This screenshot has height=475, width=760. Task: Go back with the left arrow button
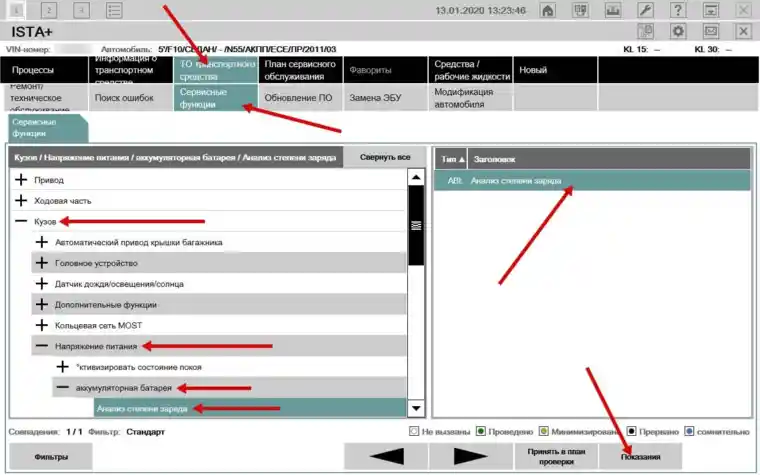pos(386,456)
